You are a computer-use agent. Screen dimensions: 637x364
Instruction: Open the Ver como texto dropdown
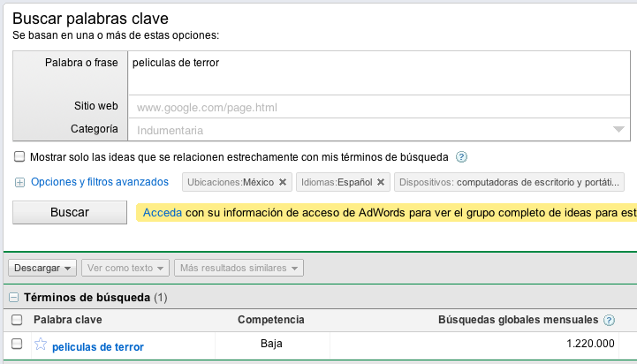pos(125,268)
